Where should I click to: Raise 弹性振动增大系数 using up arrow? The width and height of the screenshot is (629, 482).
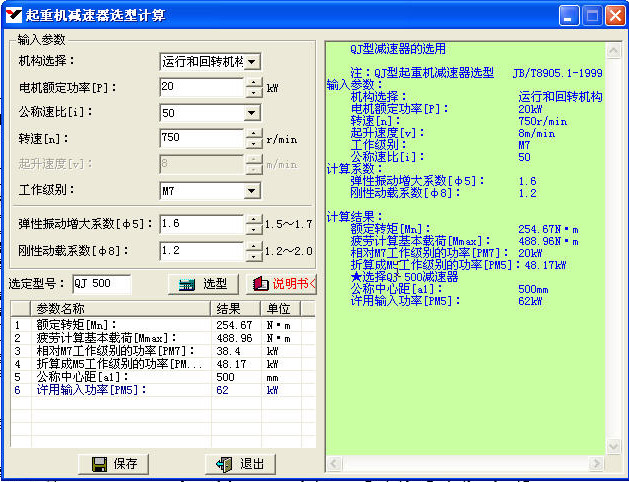point(254,218)
